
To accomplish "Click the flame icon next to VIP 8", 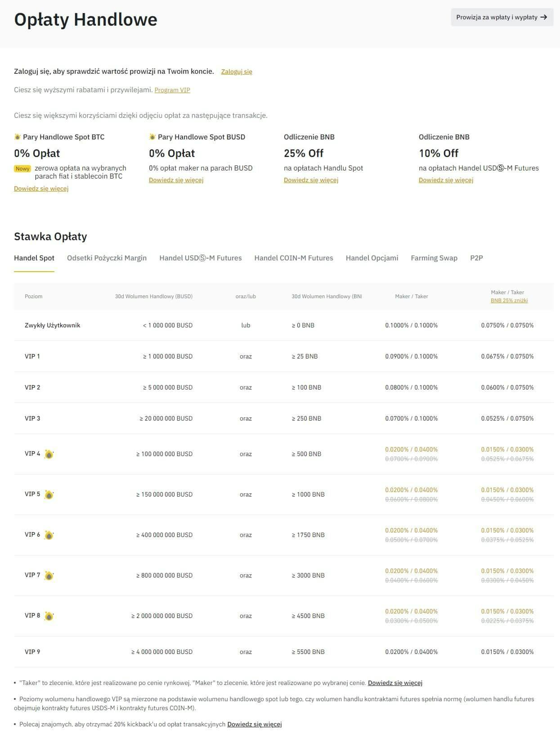I will pos(49,616).
